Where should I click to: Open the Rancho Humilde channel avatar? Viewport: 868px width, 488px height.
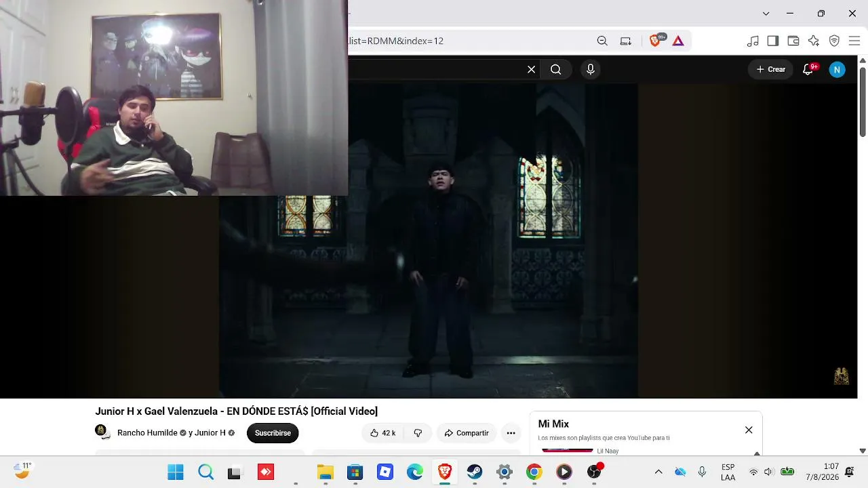(x=102, y=432)
